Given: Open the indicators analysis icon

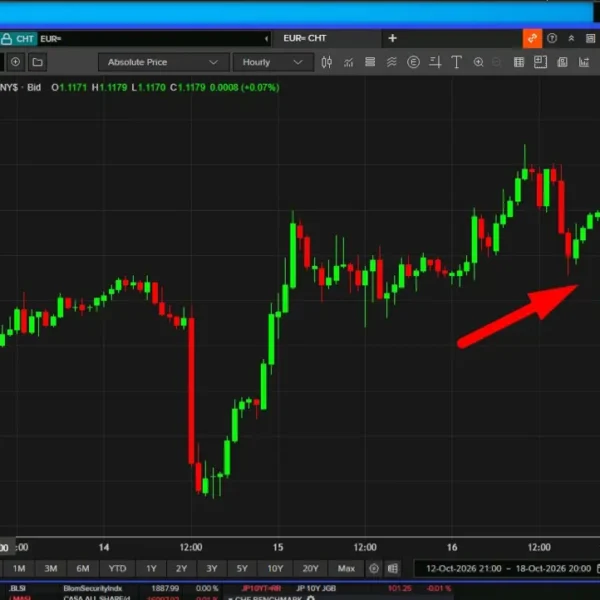Looking at the screenshot, I should [348, 62].
